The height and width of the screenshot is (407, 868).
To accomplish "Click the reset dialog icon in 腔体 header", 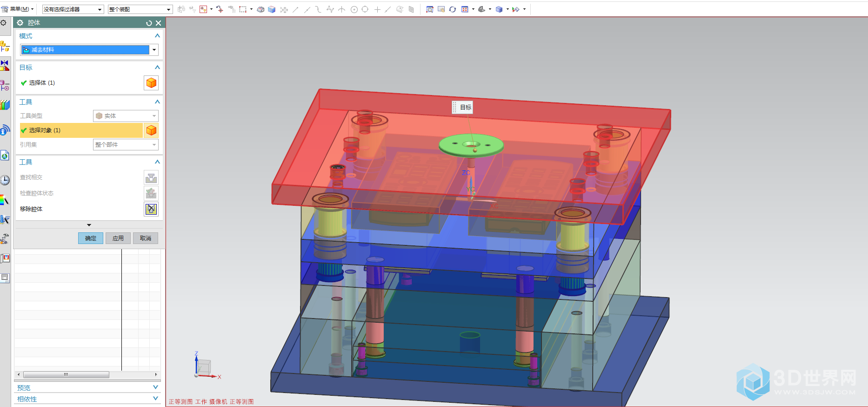I will coord(149,23).
